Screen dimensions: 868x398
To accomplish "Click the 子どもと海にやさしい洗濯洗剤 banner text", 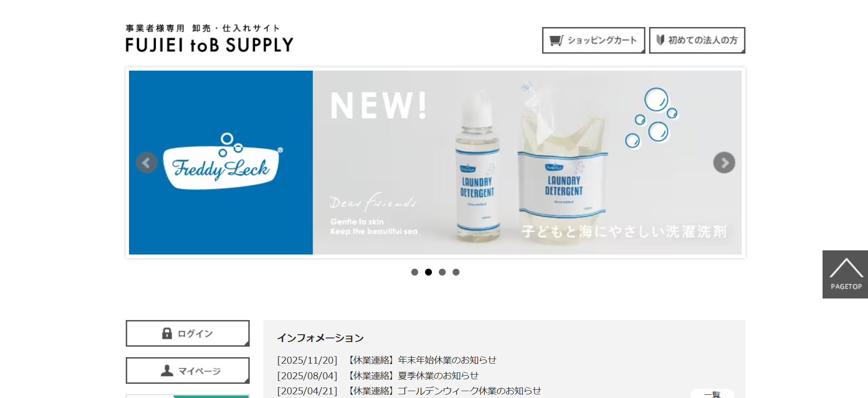I will 624,232.
